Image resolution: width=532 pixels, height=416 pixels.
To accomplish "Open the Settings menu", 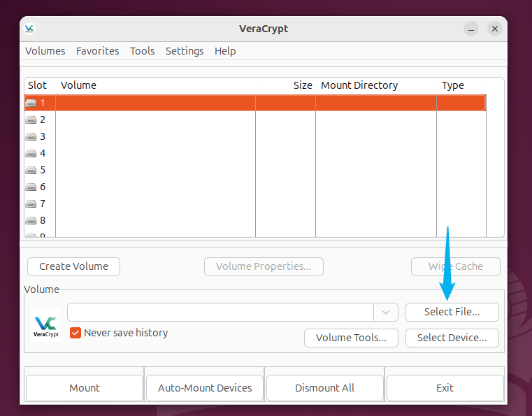I will 185,51.
